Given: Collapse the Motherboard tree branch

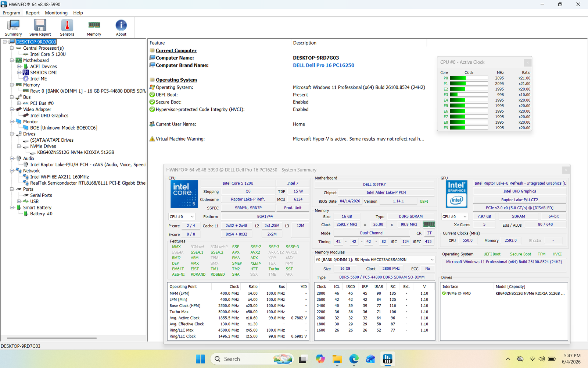Looking at the screenshot, I should [x=12, y=60].
